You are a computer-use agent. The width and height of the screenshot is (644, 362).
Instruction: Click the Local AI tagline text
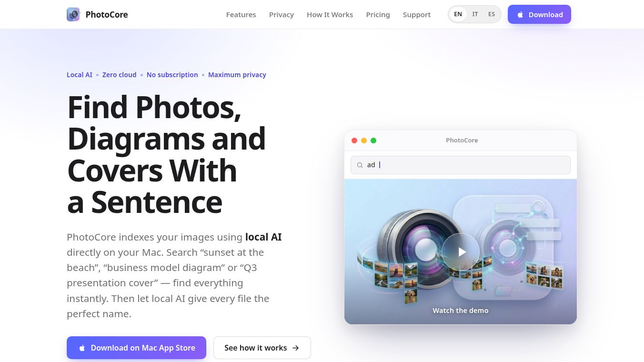coord(80,75)
